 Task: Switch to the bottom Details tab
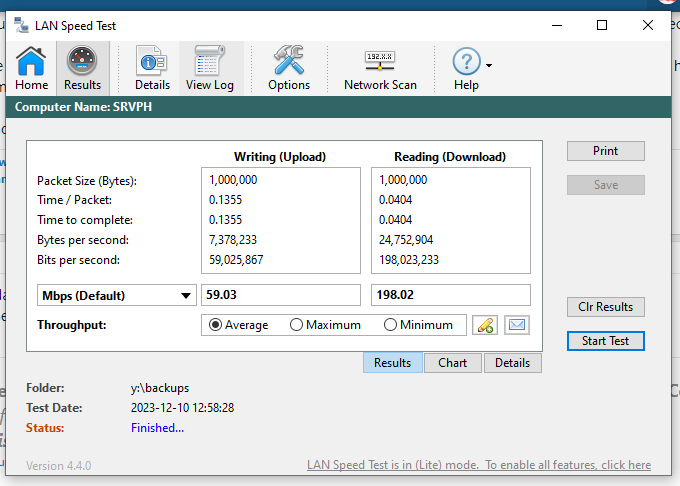point(513,362)
